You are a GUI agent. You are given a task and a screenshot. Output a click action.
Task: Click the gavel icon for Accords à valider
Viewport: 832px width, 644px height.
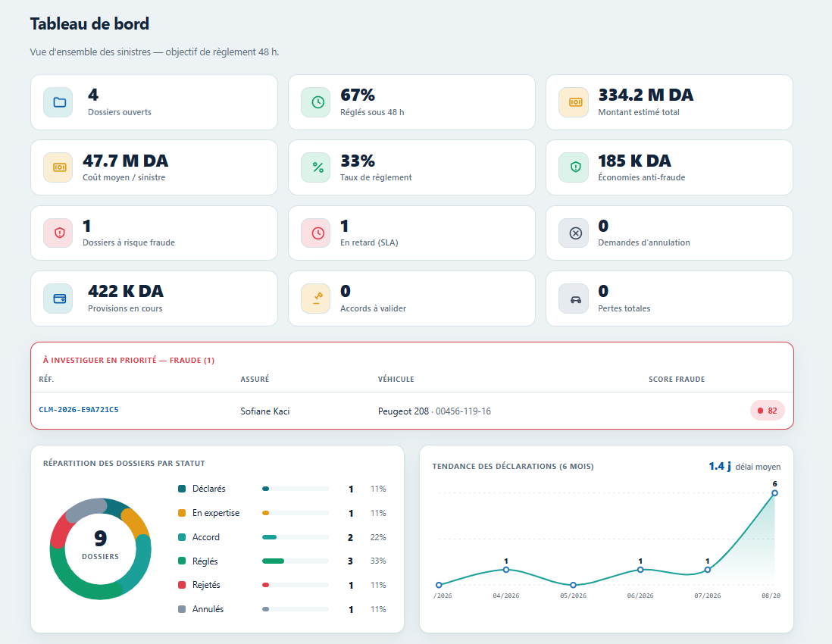[316, 299]
